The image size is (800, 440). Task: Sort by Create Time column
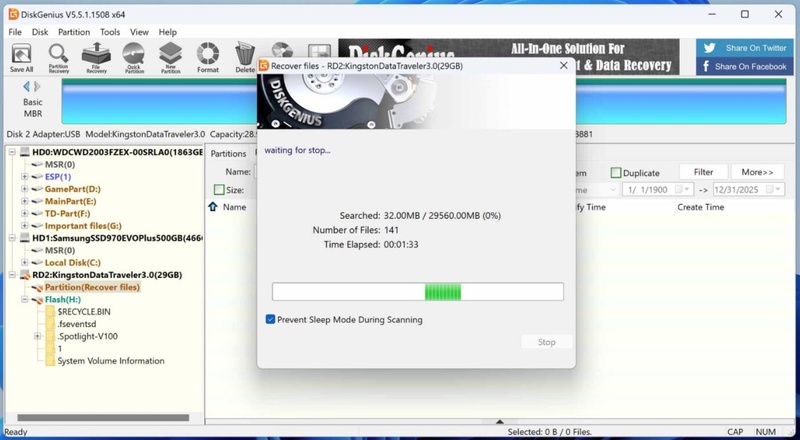pos(700,207)
